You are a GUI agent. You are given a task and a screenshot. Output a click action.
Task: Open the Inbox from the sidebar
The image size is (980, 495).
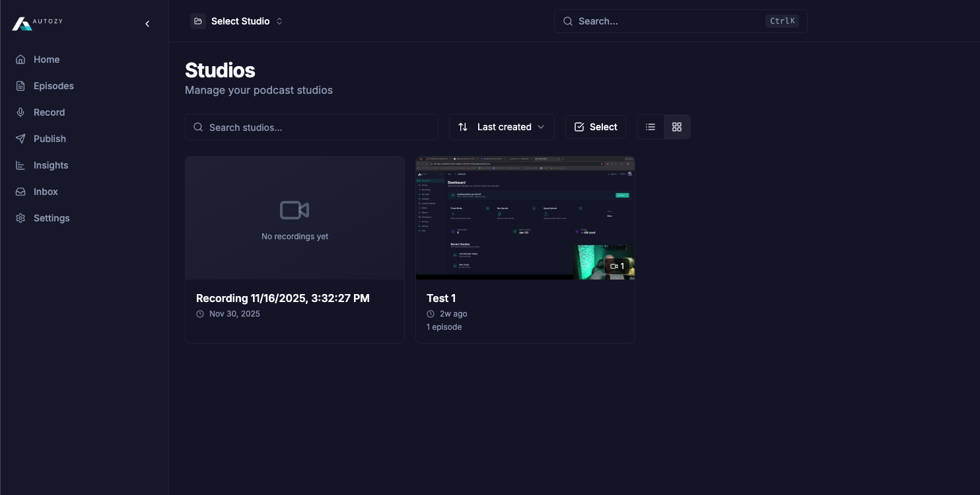(45, 192)
